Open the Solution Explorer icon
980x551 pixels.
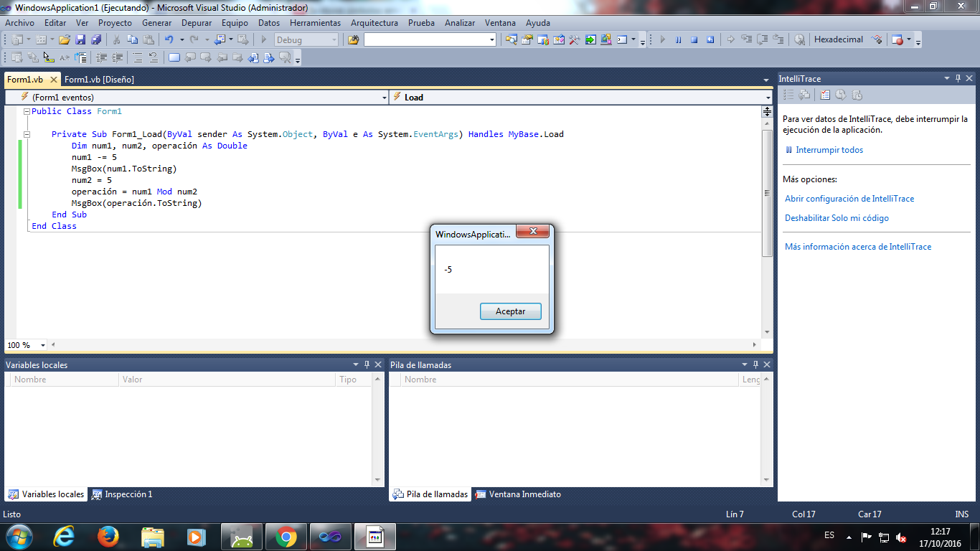[511, 40]
